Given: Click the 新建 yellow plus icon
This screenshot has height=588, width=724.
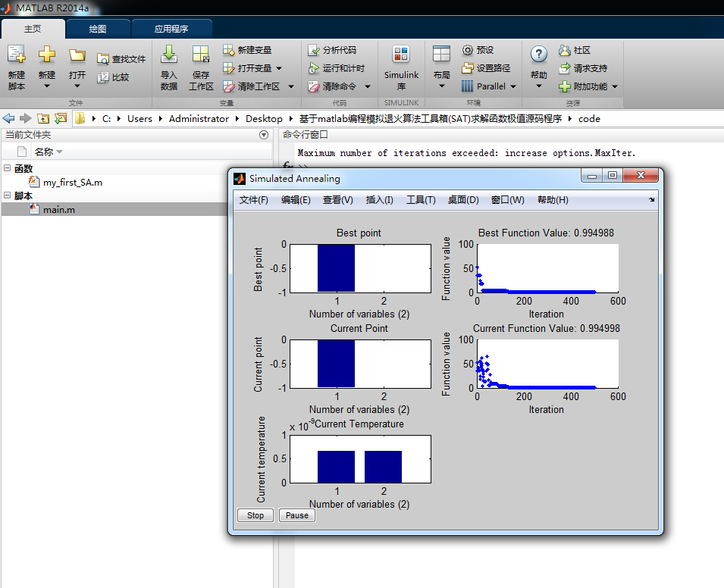Looking at the screenshot, I should click(x=47, y=55).
